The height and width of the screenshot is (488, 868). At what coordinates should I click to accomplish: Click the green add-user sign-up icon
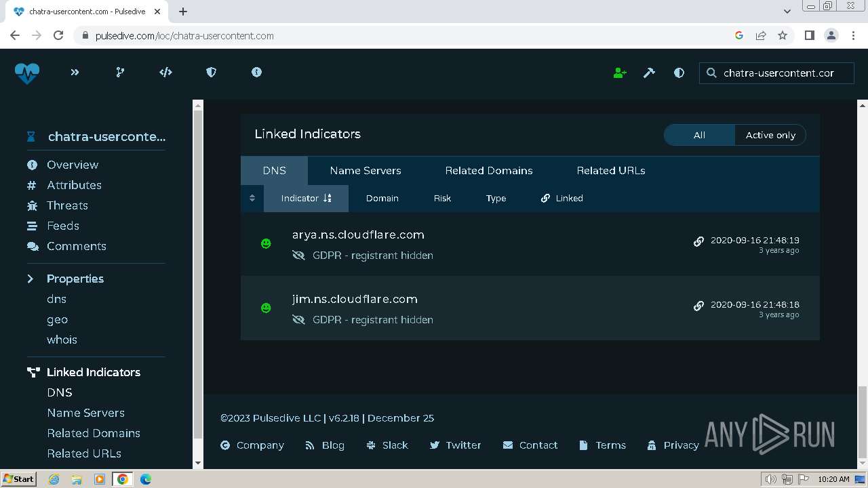(619, 73)
